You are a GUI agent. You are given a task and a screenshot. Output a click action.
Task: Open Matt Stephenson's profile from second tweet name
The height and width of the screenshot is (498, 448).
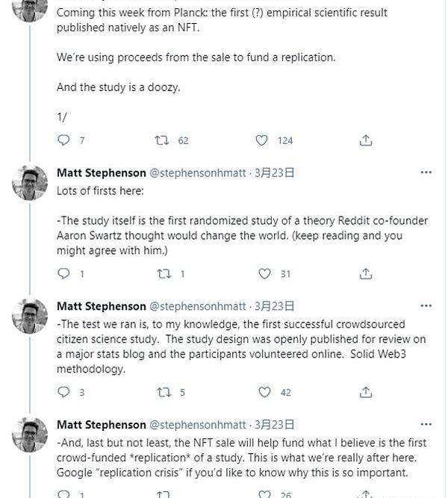coord(102,172)
